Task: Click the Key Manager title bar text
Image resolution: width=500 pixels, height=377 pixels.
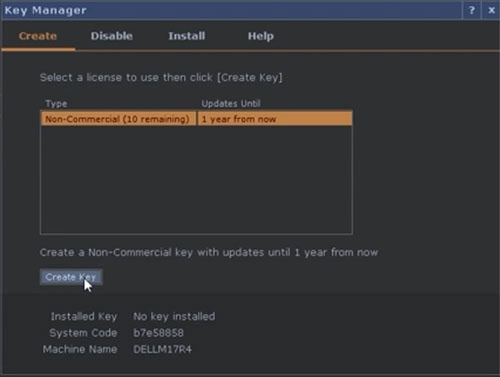Action: (x=46, y=10)
